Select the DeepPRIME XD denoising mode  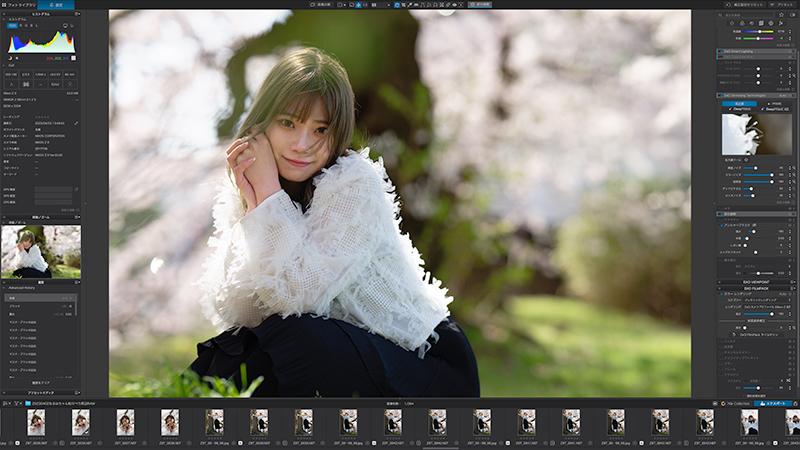point(776,109)
